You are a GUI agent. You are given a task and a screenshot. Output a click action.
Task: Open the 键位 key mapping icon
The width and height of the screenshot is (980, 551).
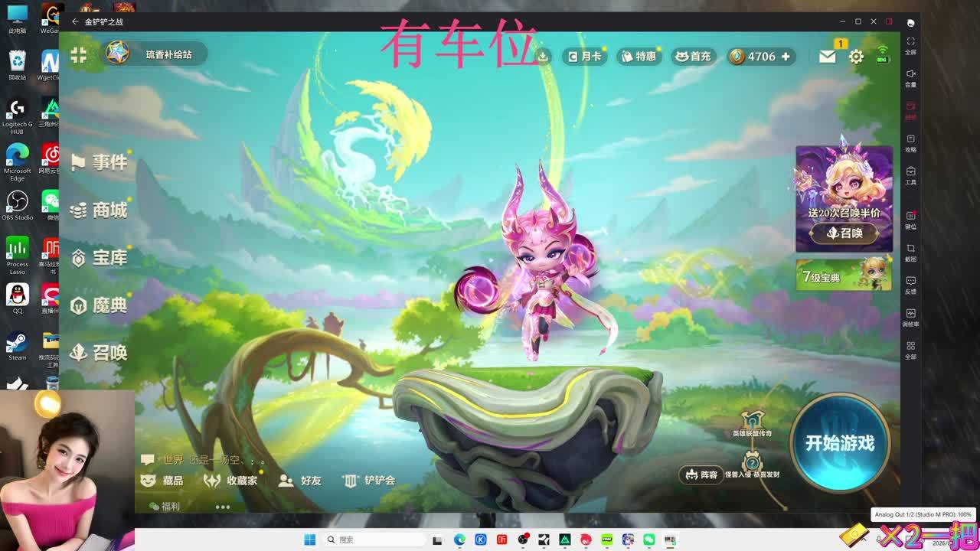pyautogui.click(x=910, y=219)
